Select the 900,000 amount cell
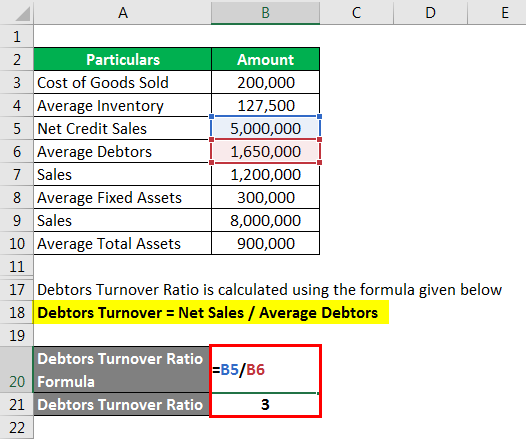This screenshot has height=439, width=526. coord(265,243)
